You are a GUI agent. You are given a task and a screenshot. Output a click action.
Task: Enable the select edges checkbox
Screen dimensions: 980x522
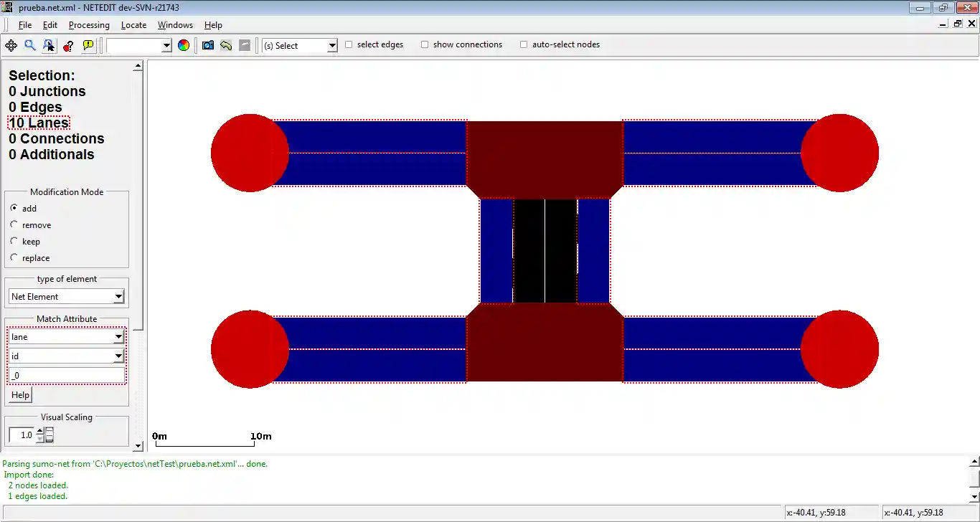coord(349,44)
